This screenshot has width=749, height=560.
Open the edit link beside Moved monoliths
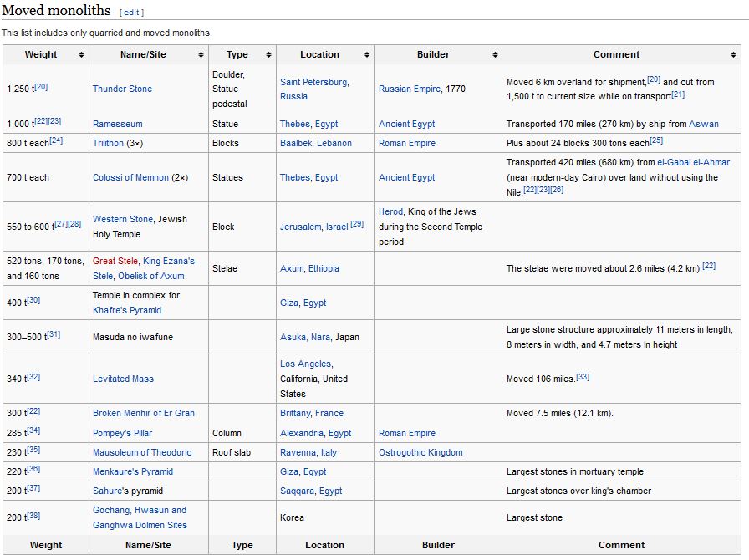click(131, 13)
